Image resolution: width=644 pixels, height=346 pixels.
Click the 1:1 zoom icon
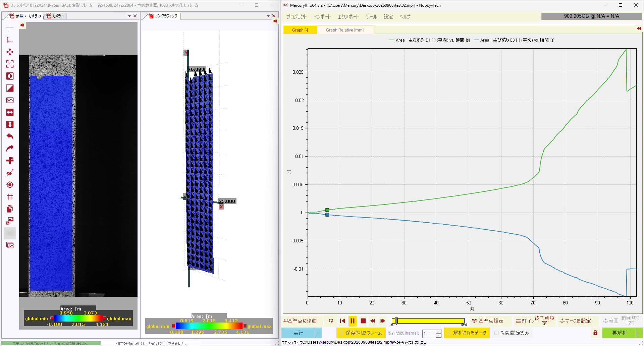(x=10, y=64)
